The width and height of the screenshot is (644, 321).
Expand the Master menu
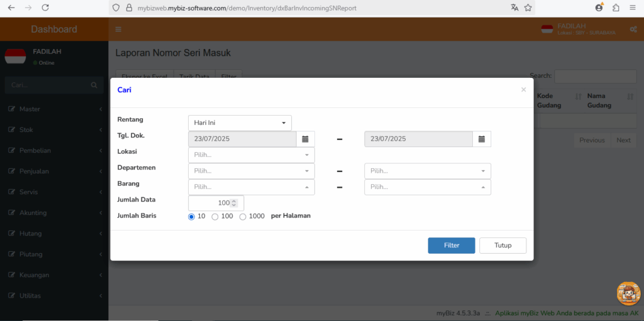pos(55,109)
